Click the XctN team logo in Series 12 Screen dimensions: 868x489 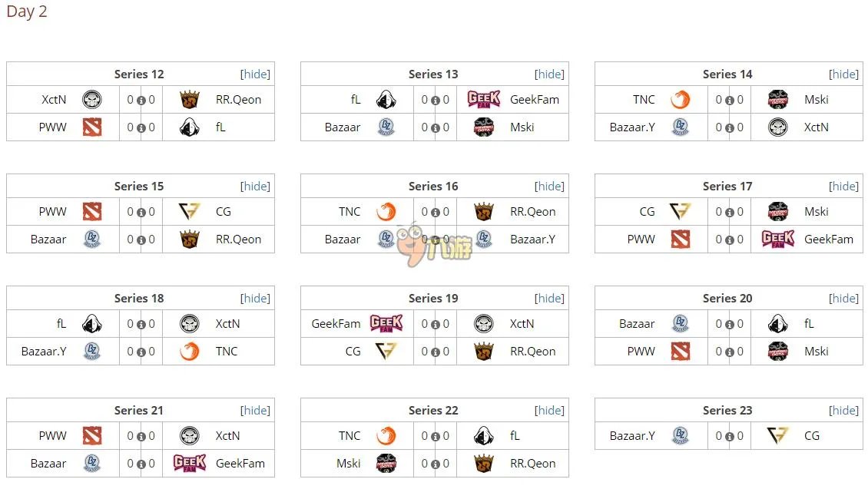tap(92, 100)
